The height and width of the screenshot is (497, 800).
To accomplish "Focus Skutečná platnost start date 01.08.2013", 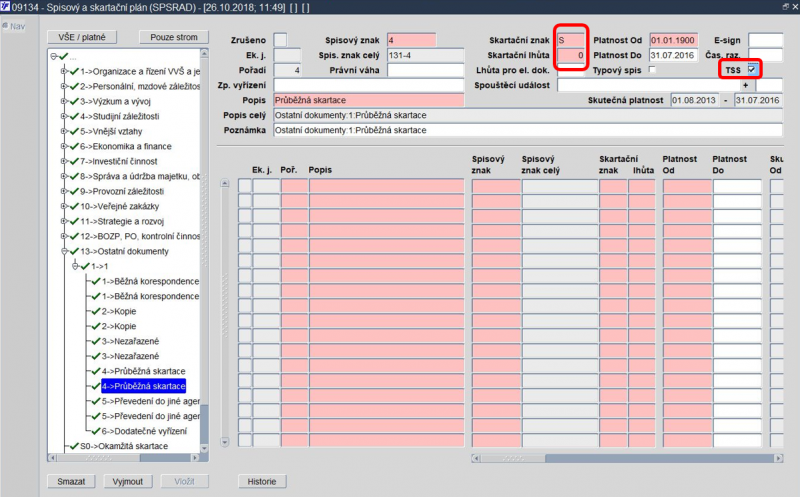I will (694, 100).
